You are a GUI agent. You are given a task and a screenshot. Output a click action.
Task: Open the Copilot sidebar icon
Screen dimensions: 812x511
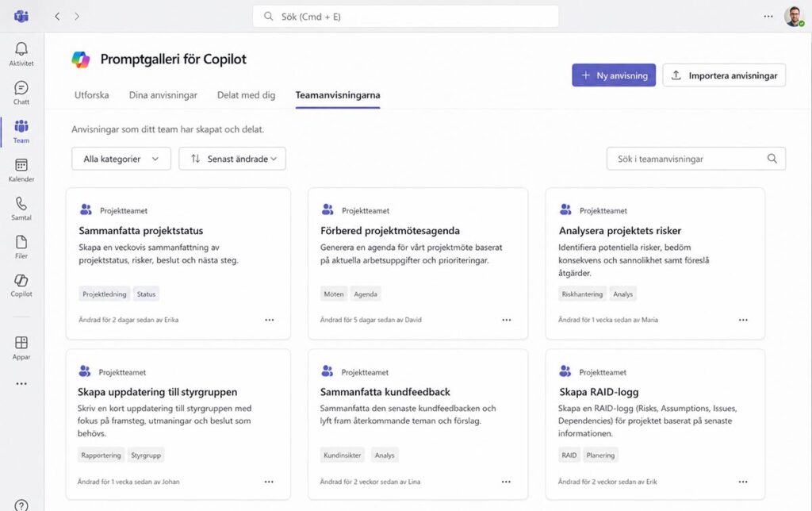tap(21, 280)
